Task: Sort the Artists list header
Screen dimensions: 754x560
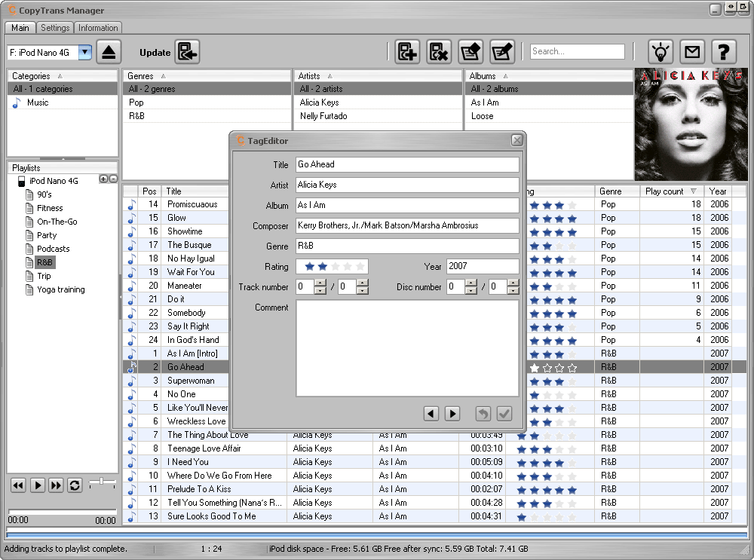Action: click(378, 76)
